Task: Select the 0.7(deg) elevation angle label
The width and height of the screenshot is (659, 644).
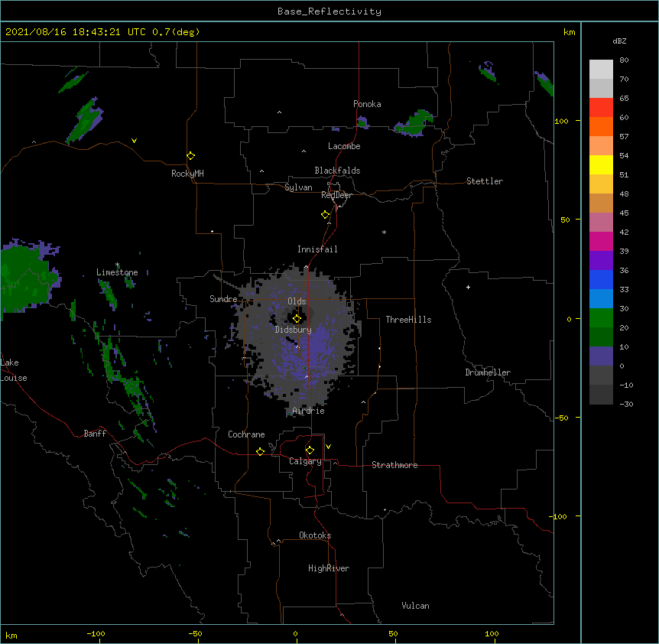Action: click(176, 32)
